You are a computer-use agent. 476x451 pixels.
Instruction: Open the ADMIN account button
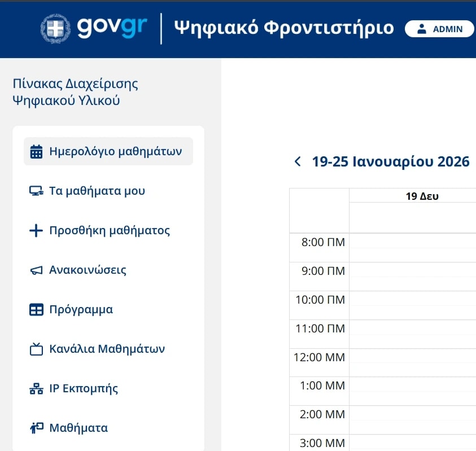tap(440, 29)
